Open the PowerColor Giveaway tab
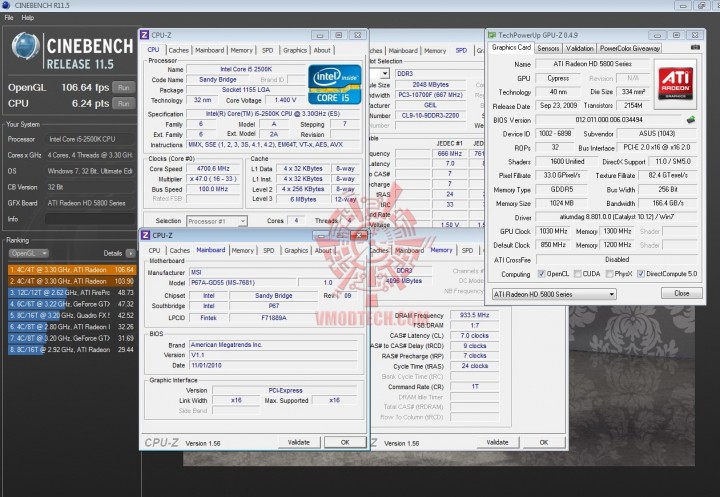The height and width of the screenshot is (497, 720). pyautogui.click(x=630, y=48)
